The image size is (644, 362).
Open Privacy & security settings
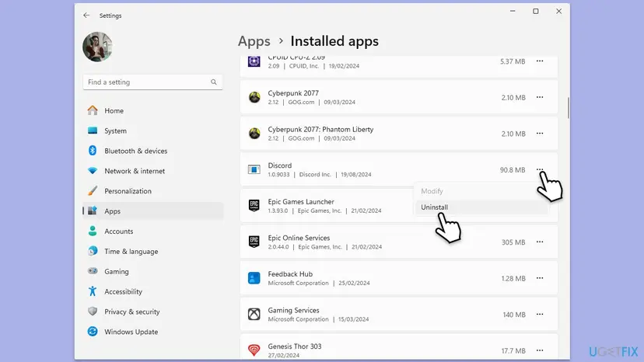(x=152, y=312)
